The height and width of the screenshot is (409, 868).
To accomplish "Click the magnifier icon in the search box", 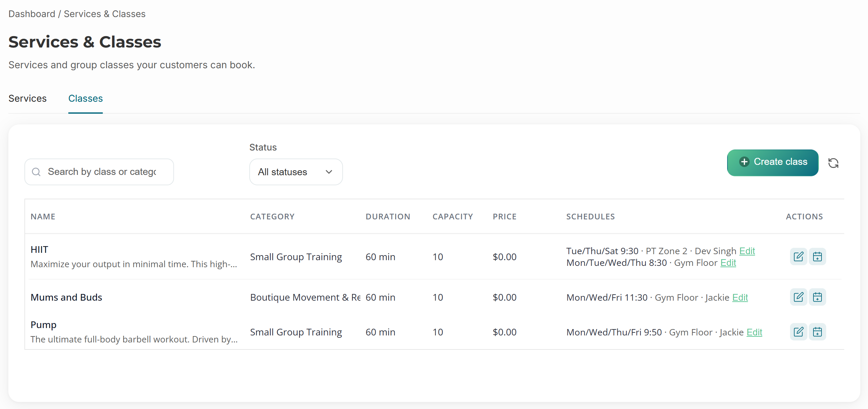I will click(x=36, y=172).
